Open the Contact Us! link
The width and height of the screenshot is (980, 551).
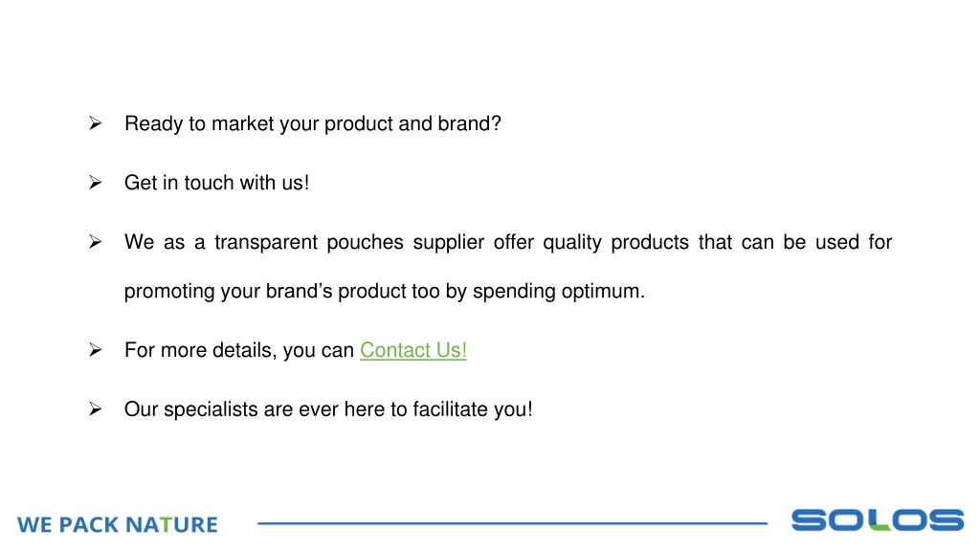pos(413,350)
